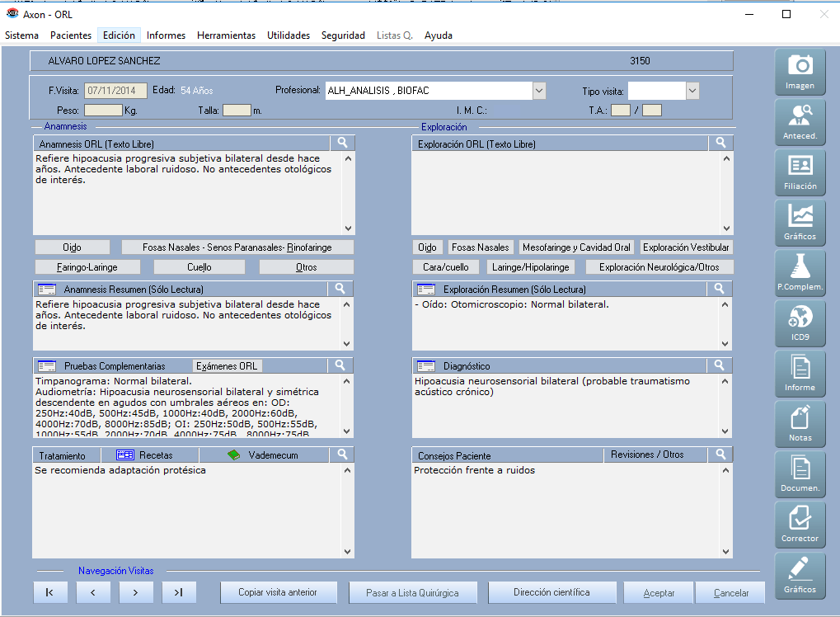Image resolution: width=840 pixels, height=617 pixels.
Task: Click the search magnifier for Diagnóstico
Action: pos(720,365)
